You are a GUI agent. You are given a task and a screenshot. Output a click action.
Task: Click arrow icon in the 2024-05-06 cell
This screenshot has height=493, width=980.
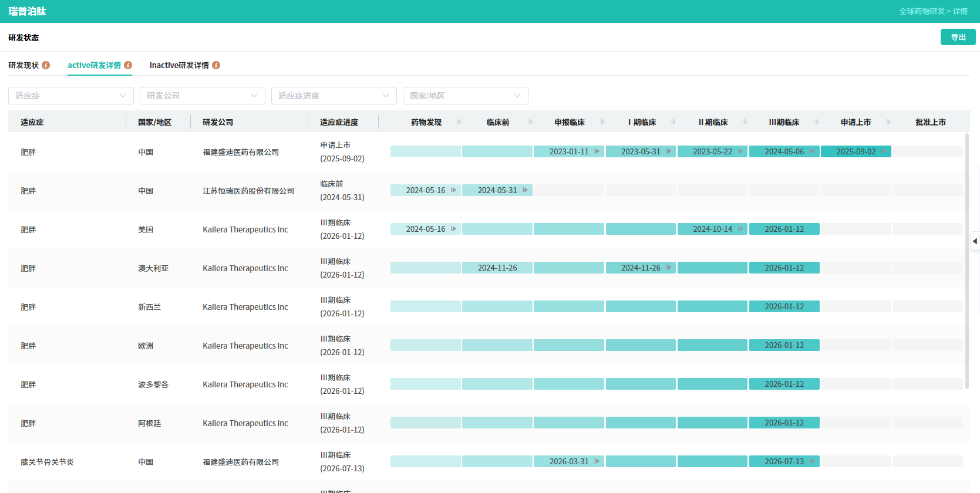click(812, 151)
